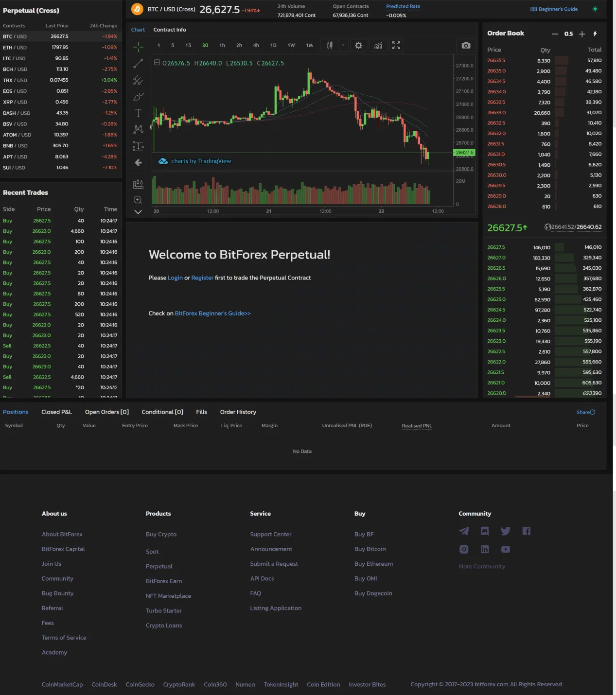Screen dimensions: 616x695
Task: Select the ETH / USD contract row
Action: tap(60, 47)
